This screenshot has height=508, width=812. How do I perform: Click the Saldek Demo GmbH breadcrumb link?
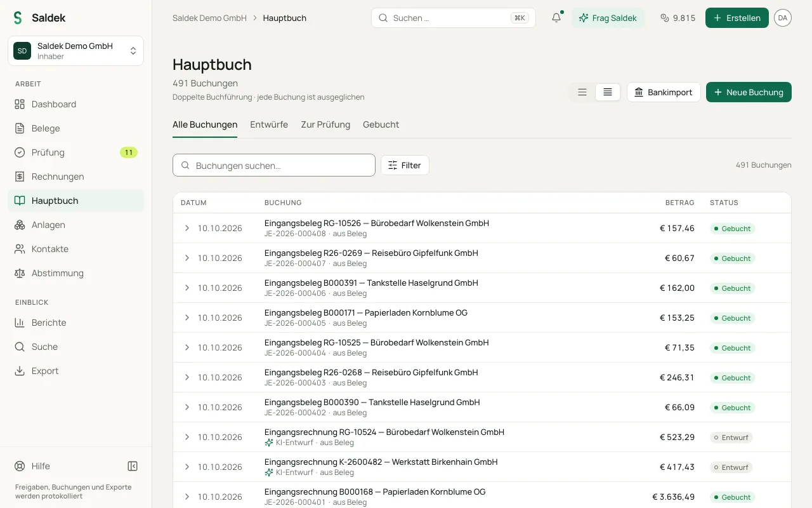click(209, 18)
